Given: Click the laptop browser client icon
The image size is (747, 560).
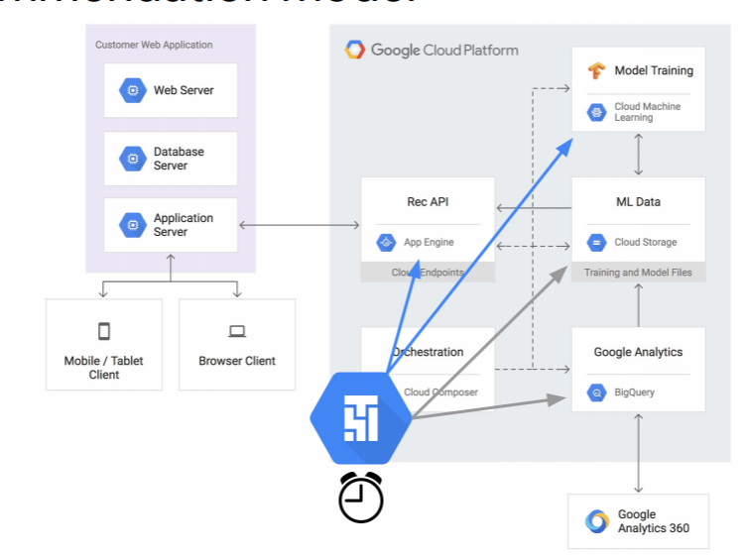Looking at the screenshot, I should (x=237, y=331).
